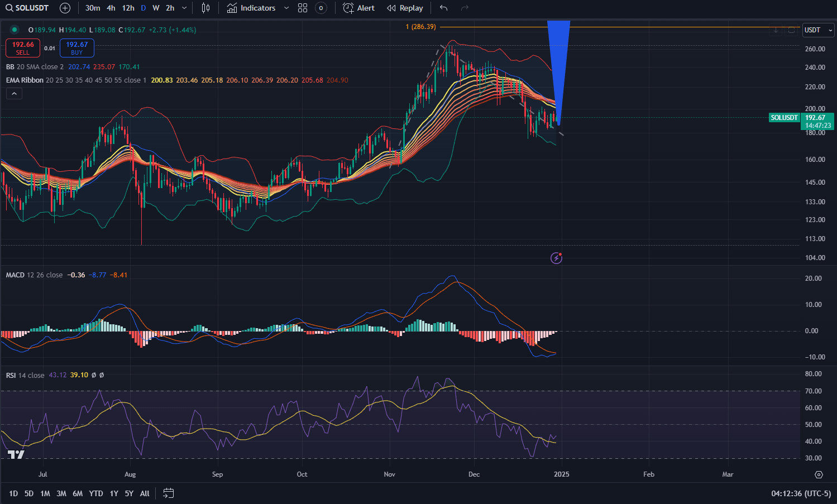Open the layout setup grid icon
837x504 pixels.
click(303, 8)
